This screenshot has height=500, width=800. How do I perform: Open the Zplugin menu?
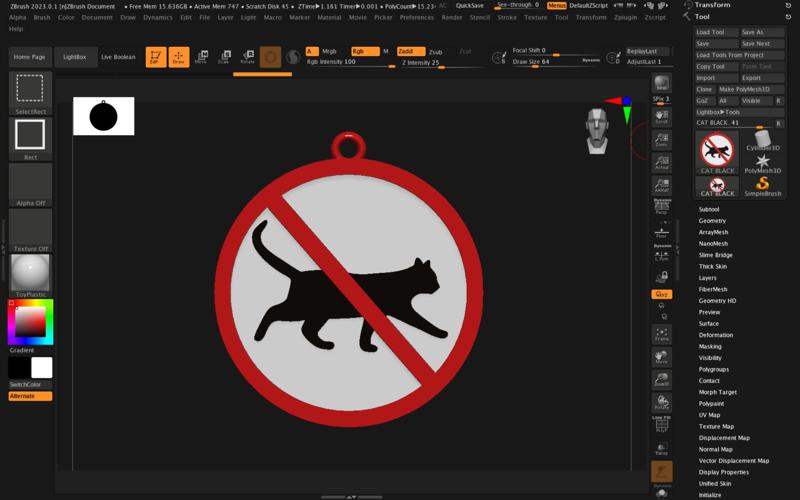click(x=625, y=17)
